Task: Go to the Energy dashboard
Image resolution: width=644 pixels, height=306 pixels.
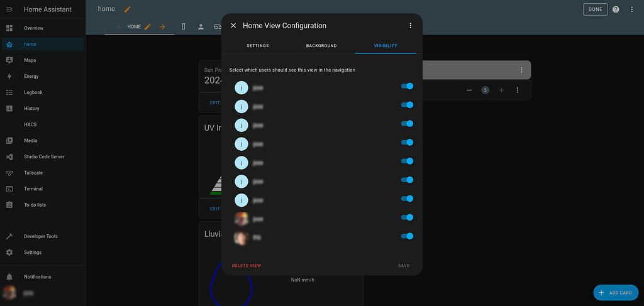Action: pos(43,76)
